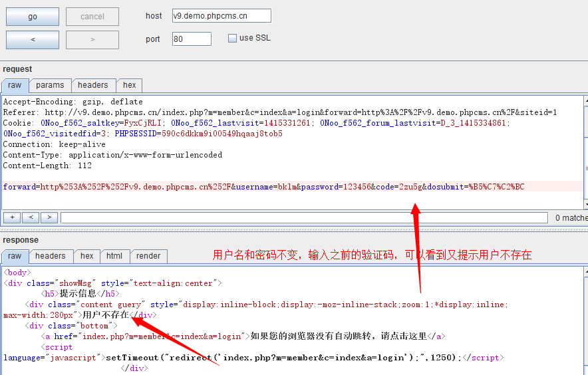Select the request raw tab
Image resolution: width=588 pixels, height=375 pixels.
tap(15, 85)
